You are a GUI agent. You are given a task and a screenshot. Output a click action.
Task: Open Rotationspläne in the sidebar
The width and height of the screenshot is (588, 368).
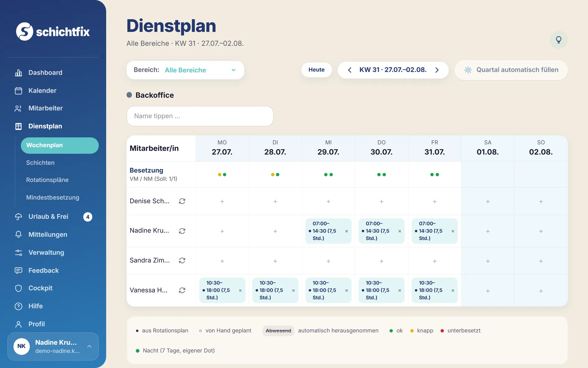(x=47, y=180)
